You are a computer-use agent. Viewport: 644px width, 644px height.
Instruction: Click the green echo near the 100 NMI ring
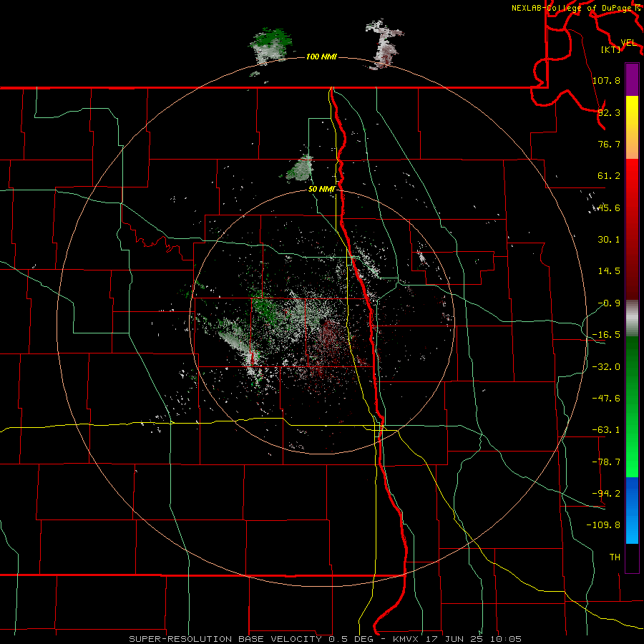pyautogui.click(x=270, y=44)
